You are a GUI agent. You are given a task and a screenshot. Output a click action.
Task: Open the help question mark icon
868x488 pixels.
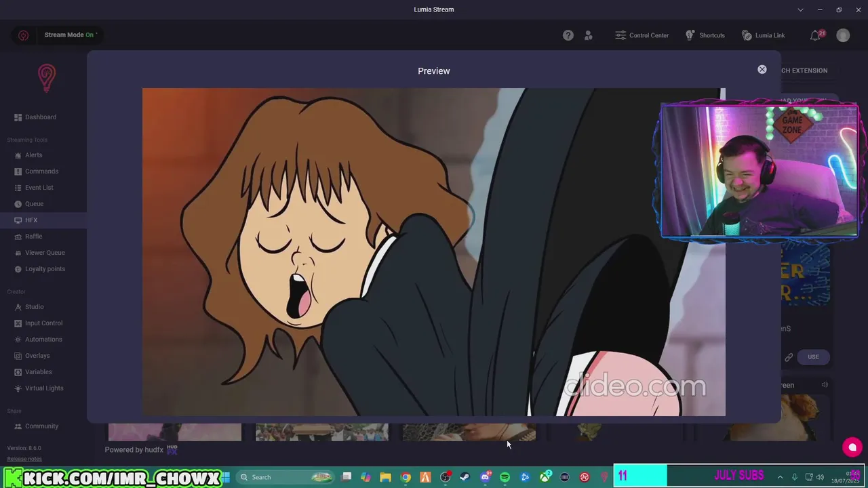[568, 35]
